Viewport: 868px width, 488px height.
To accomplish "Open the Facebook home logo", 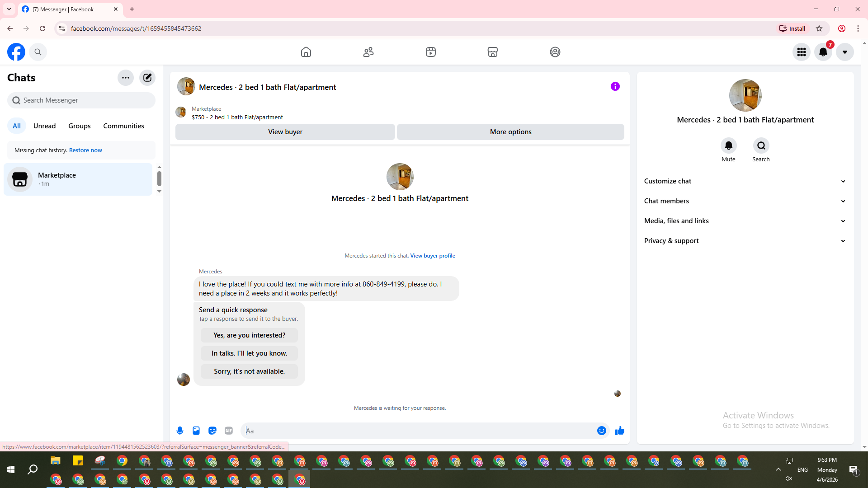I will point(16,52).
